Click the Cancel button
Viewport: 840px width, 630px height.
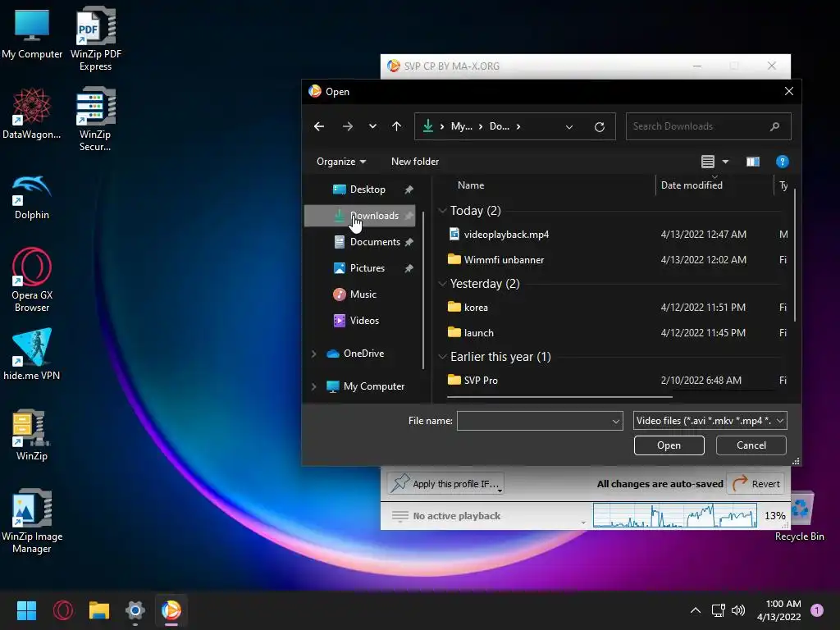pyautogui.click(x=751, y=445)
